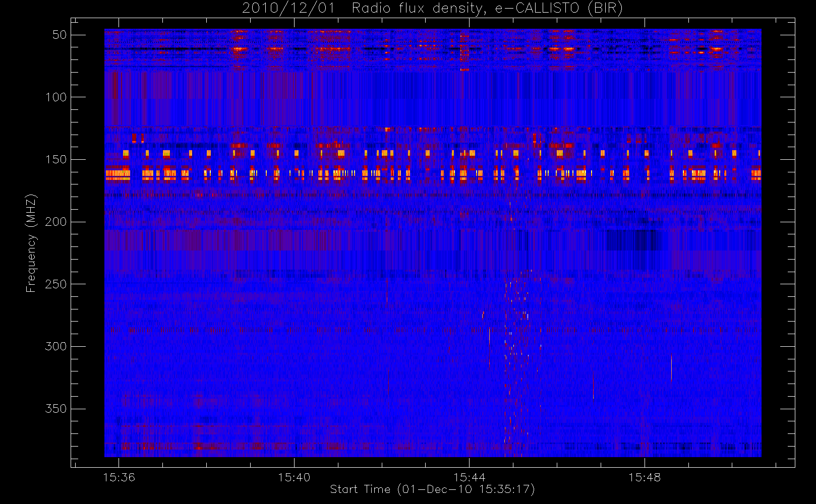This screenshot has width=816, height=504.
Task: Click the "50" frequency tick label
Action: 60,35
